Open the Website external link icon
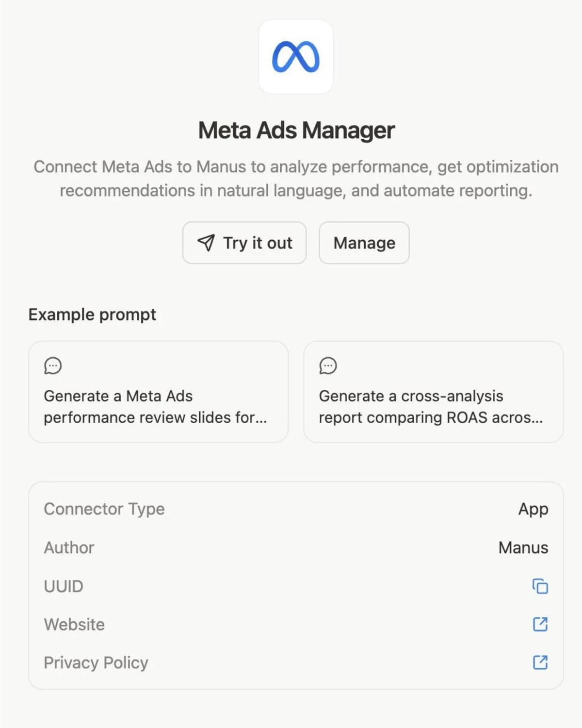Image resolution: width=582 pixels, height=728 pixels. coord(539,625)
